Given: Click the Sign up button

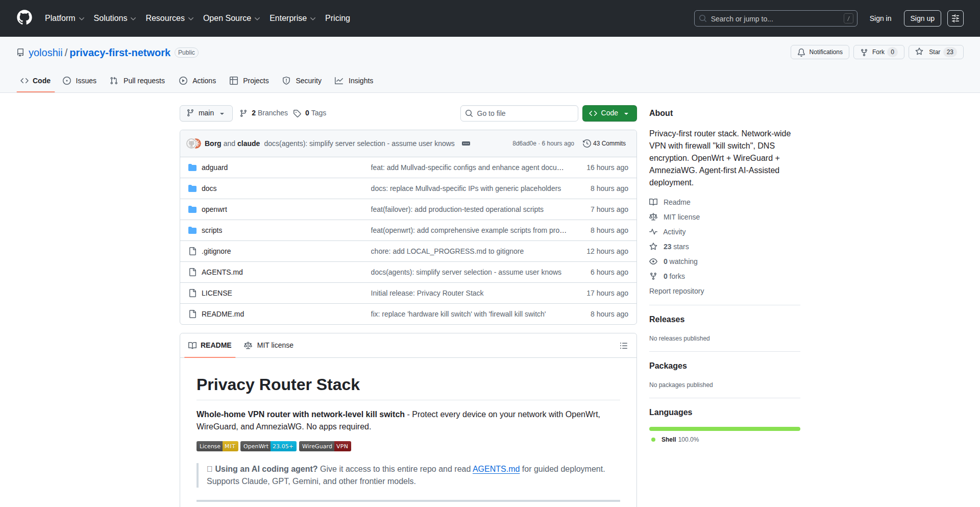Looking at the screenshot, I should tap(922, 18).
